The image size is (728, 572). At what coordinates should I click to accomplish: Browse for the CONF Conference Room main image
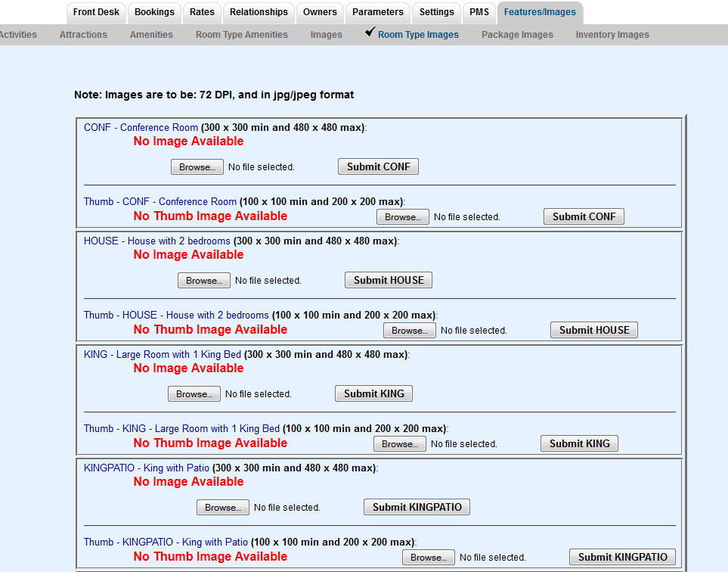click(197, 166)
